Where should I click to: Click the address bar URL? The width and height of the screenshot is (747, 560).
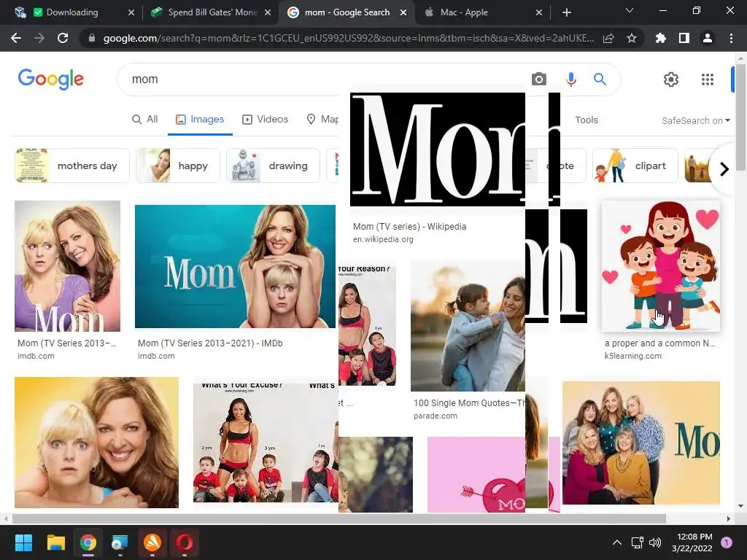coord(348,38)
